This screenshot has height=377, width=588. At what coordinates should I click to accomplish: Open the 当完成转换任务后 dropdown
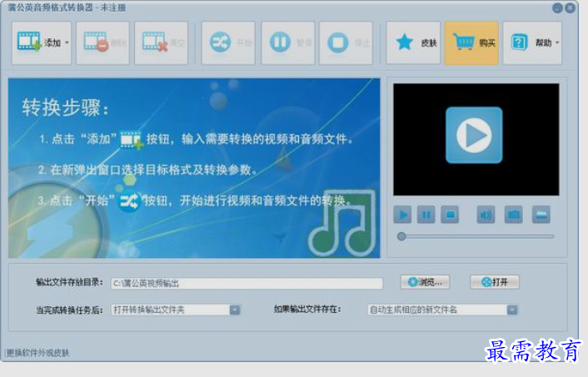click(176, 310)
